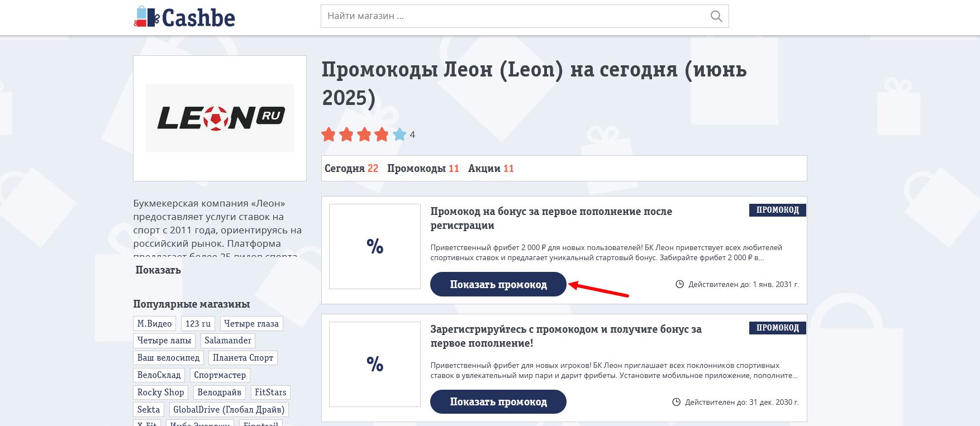Show promo code for 'Зарегистрируйтесь с промокодом' offer
This screenshot has height=426, width=980.
coord(498,402)
